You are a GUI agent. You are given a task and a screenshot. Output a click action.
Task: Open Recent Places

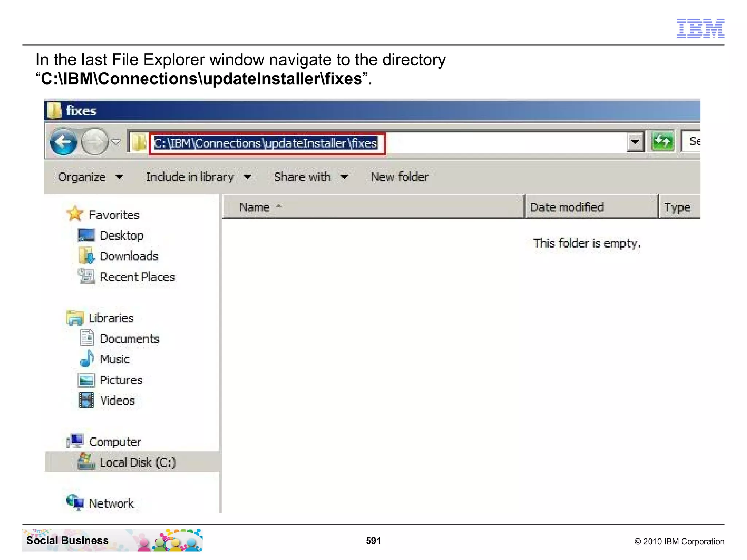coord(137,277)
